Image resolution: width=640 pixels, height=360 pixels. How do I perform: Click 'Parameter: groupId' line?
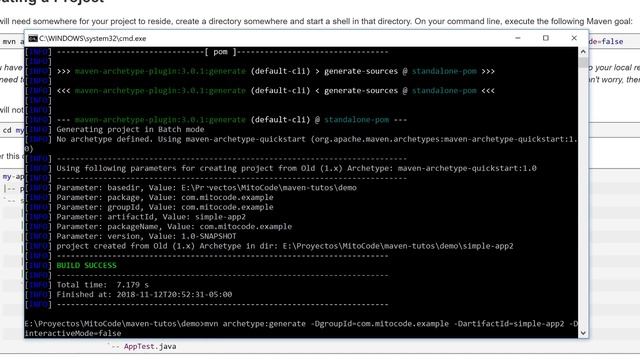[165, 207]
